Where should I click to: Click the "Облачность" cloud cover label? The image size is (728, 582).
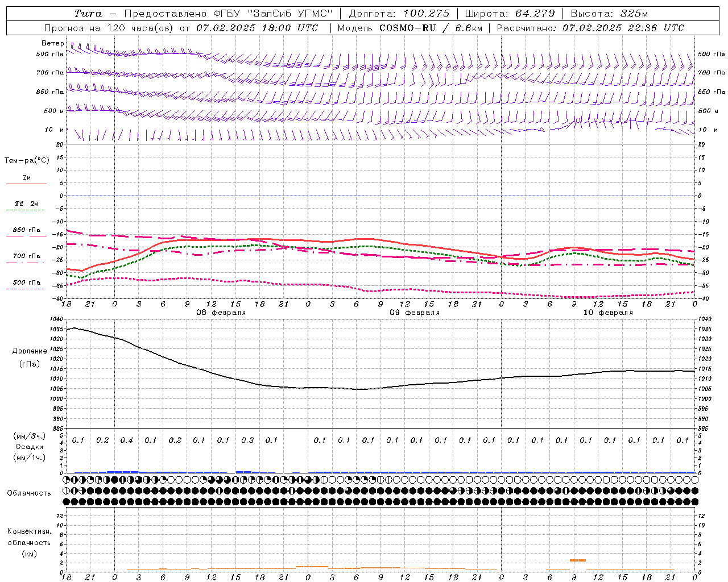pos(29,493)
